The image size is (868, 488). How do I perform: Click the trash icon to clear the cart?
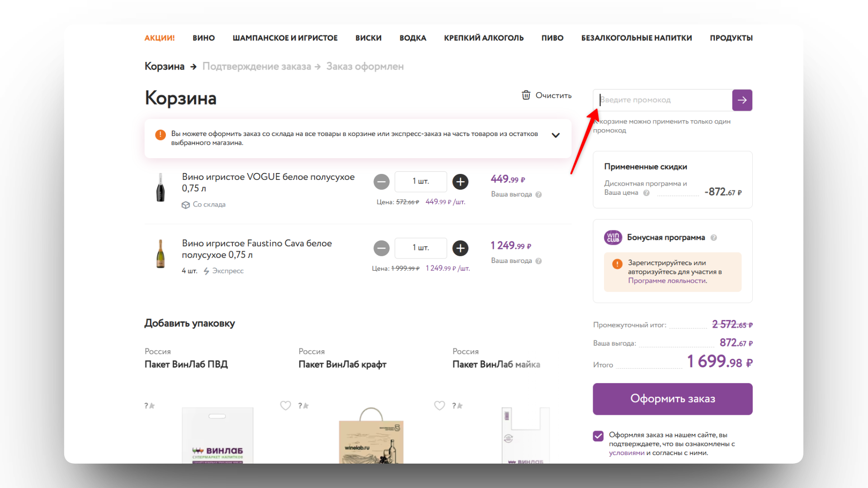(x=526, y=95)
